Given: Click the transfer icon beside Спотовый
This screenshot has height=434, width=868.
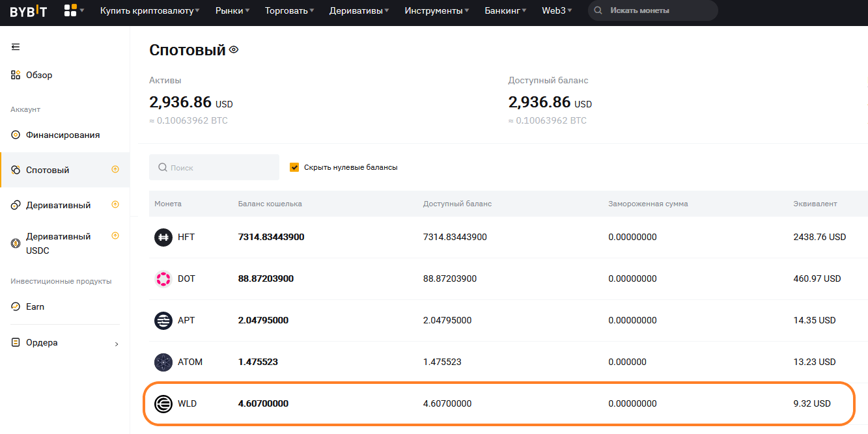Looking at the screenshot, I should (115, 169).
